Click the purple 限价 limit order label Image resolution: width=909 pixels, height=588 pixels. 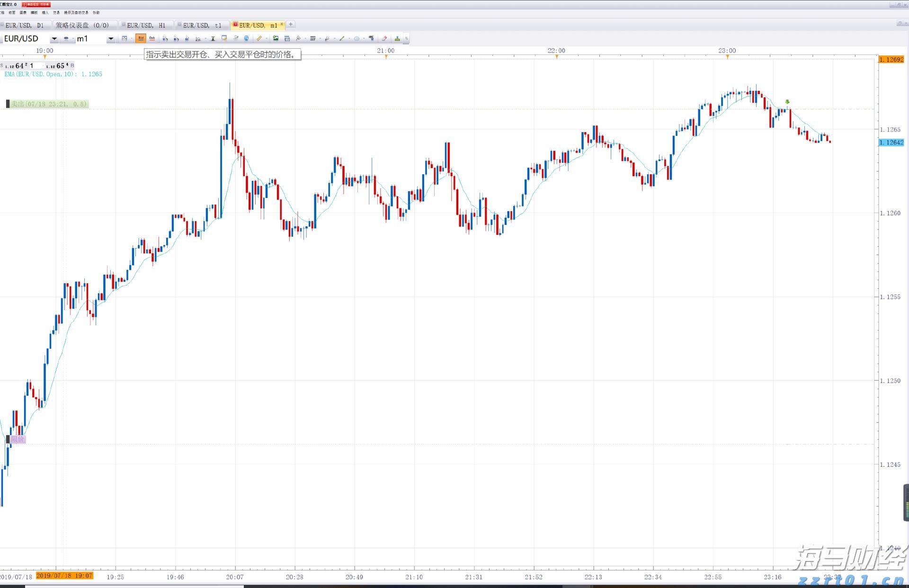(18, 439)
